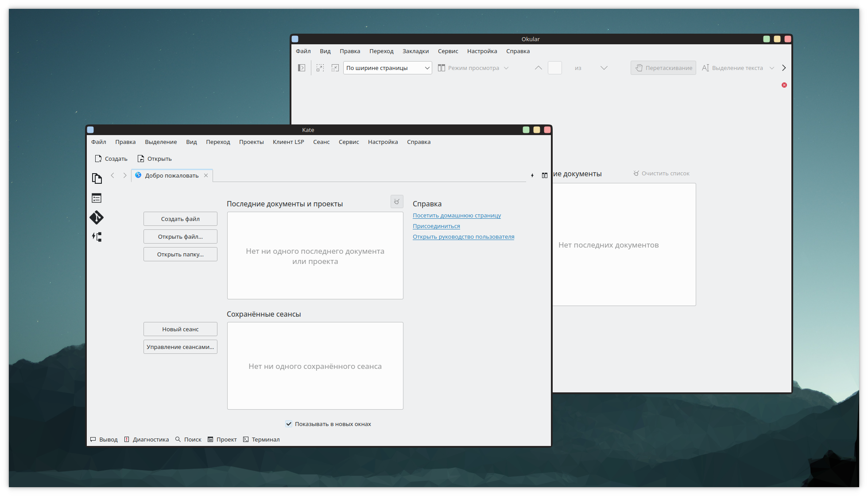Viewport: 868px width, 496px height.
Task: Click 'Управление сеансами...' button
Action: click(x=180, y=347)
